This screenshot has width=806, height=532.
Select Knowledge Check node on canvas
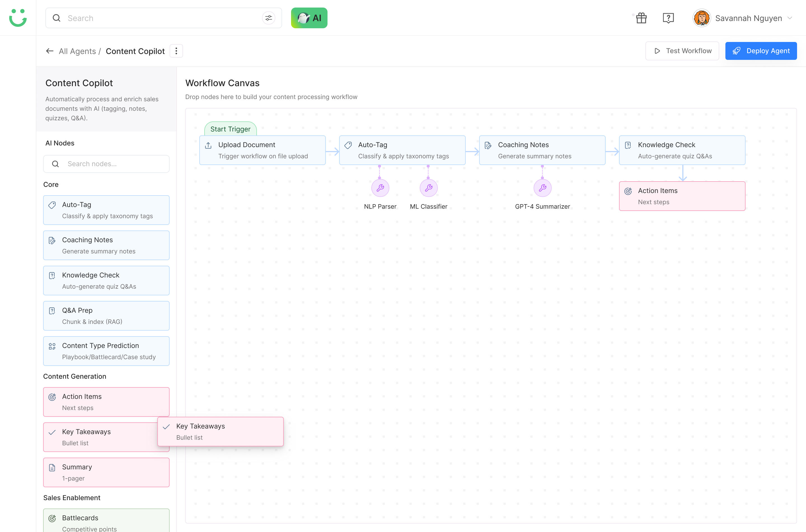(682, 150)
